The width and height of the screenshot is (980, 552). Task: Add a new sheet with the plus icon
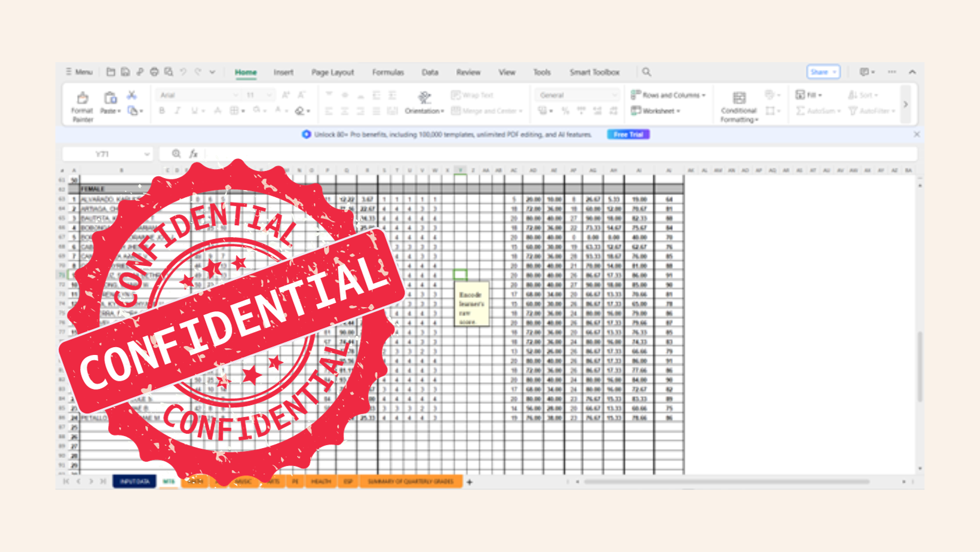coord(470,482)
